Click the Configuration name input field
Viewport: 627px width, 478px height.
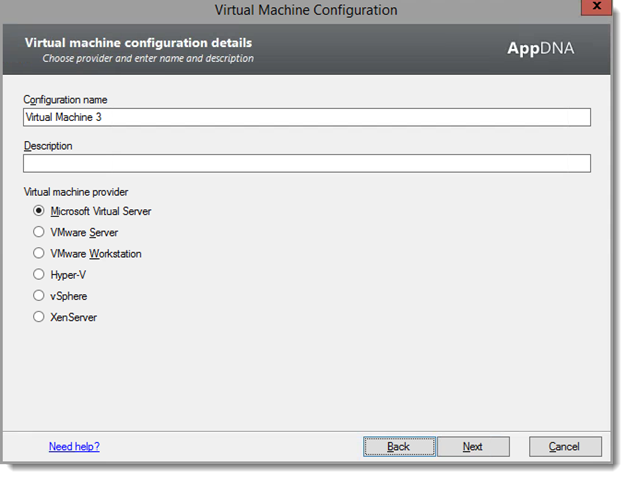pos(307,117)
